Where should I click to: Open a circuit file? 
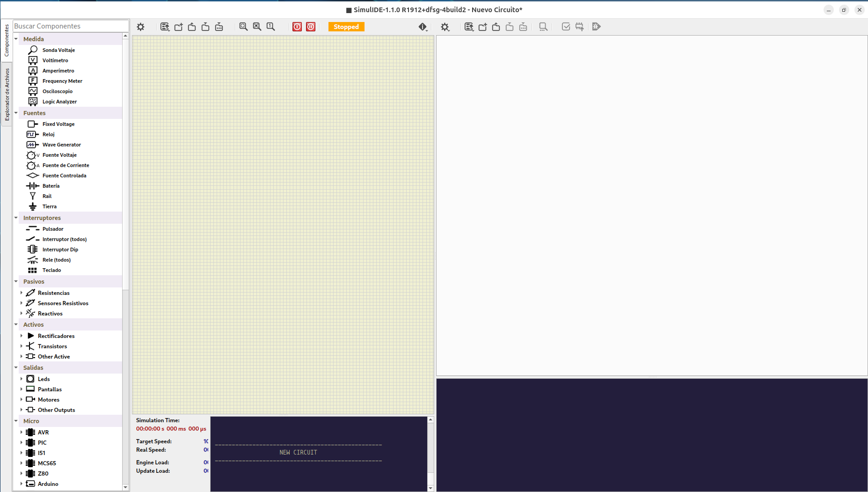click(x=192, y=27)
